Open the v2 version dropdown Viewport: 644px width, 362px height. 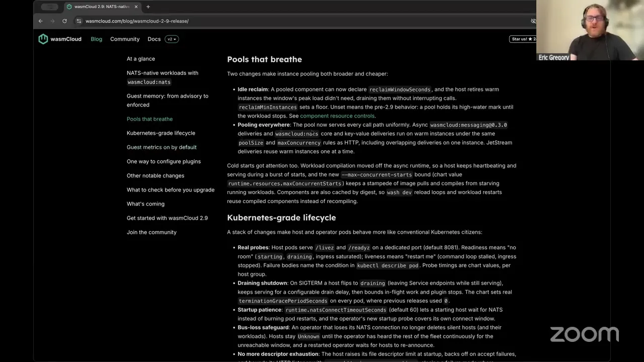pyautogui.click(x=172, y=39)
